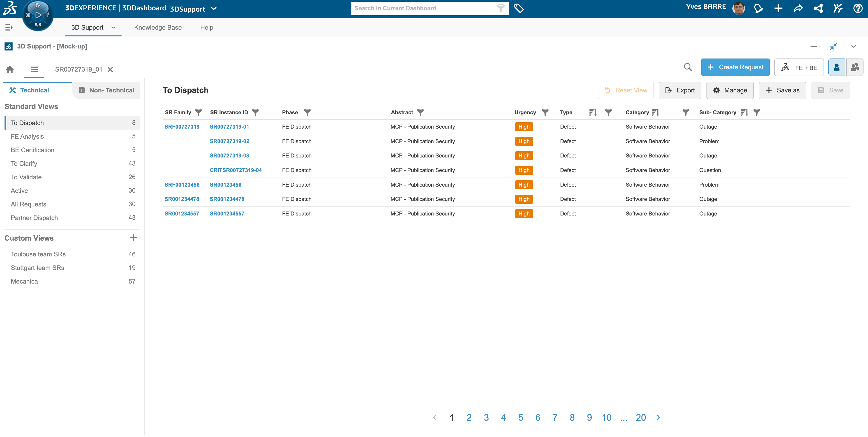Open the 3D compass button
The image size is (868, 437).
coord(38,15)
